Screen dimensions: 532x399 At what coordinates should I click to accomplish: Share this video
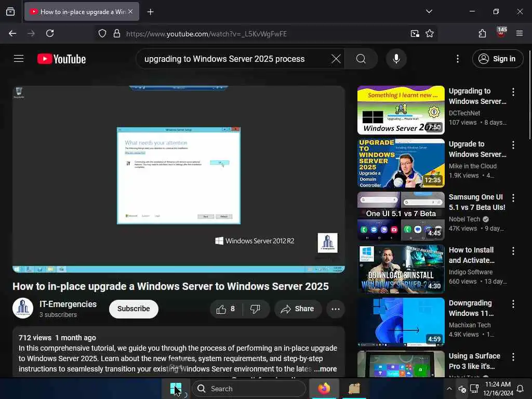point(298,309)
